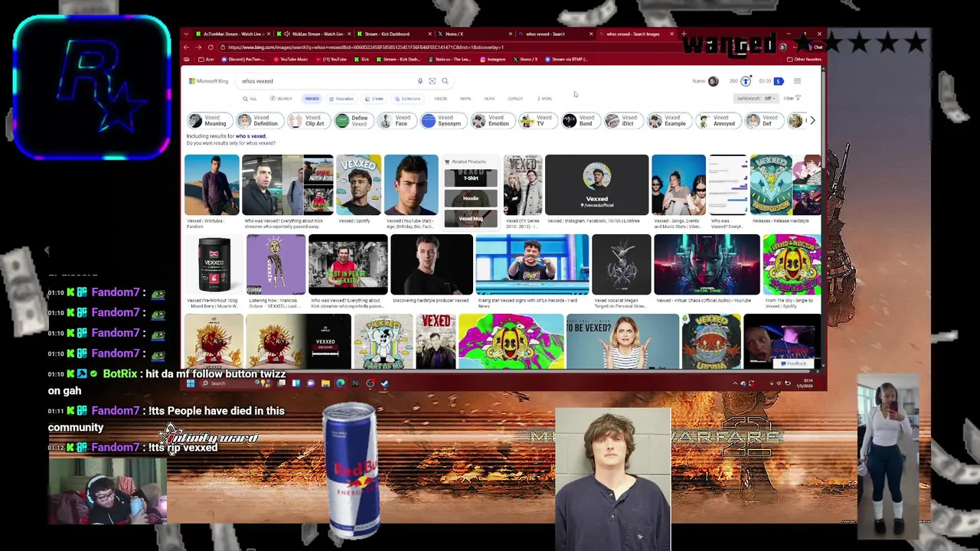The height and width of the screenshot is (551, 980).
Task: Select the MAPS search category
Action: pos(465,99)
